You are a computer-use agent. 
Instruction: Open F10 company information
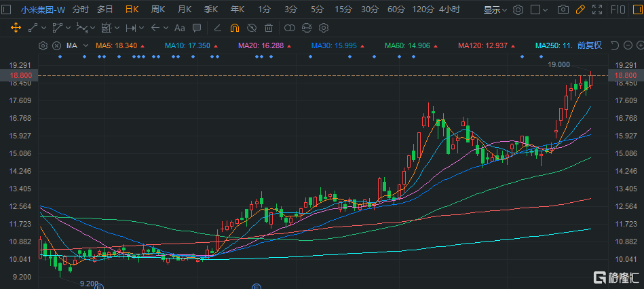pyautogui.click(x=618, y=9)
